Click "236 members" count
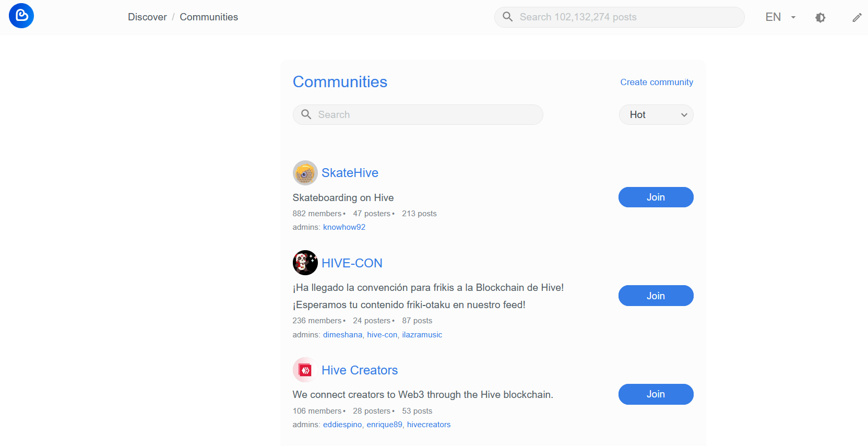This screenshot has width=868, height=446. (x=317, y=321)
